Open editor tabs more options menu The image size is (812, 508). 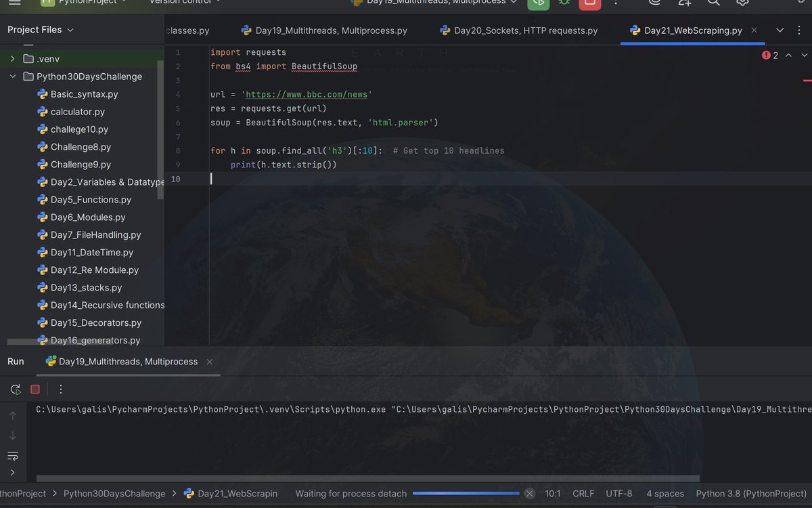tap(800, 30)
